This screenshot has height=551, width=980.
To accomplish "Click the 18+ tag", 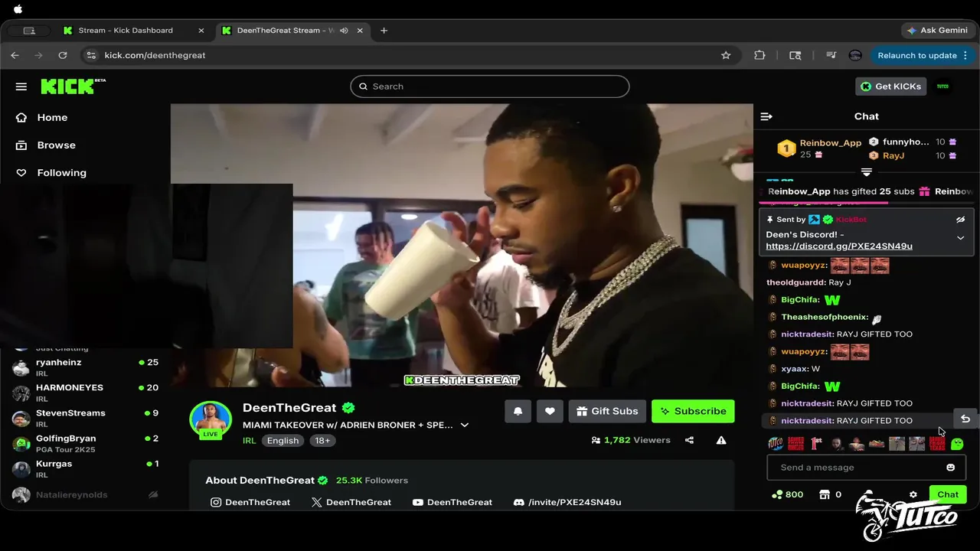I will tap(322, 441).
